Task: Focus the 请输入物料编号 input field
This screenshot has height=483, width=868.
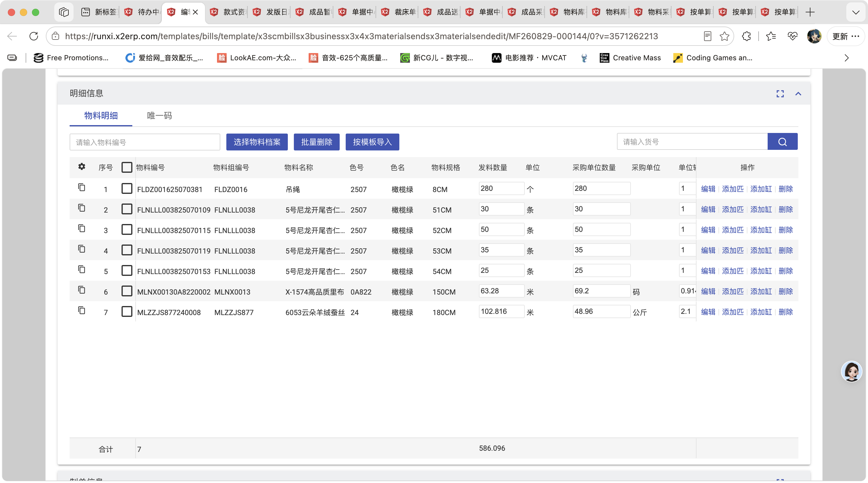Action: click(x=145, y=142)
